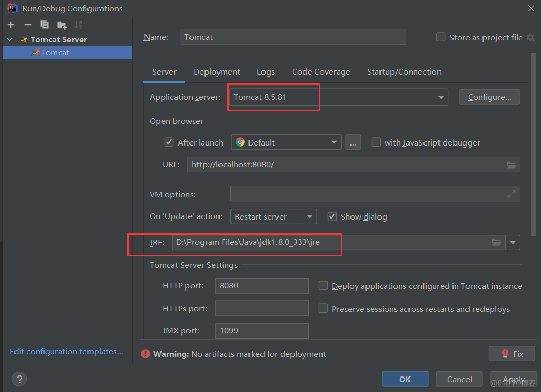Select the Tomcat Server group label

[59, 40]
